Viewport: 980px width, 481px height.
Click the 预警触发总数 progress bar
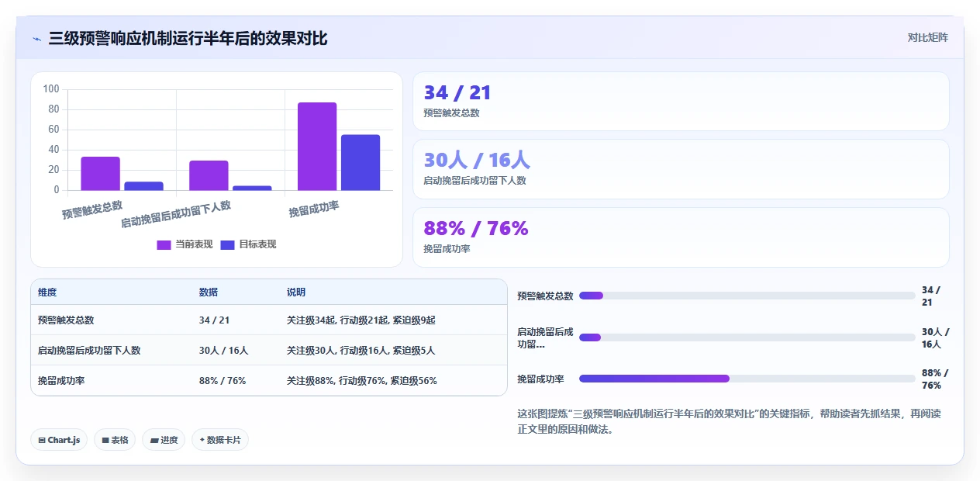pyautogui.click(x=747, y=296)
